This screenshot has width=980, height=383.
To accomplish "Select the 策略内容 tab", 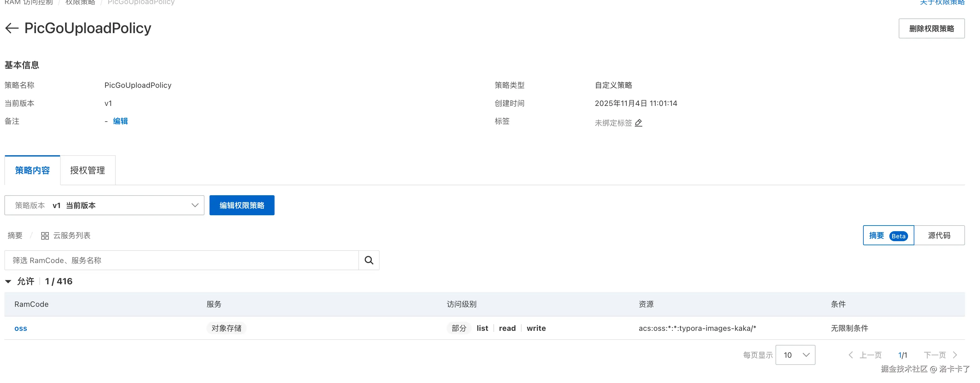I will coord(32,170).
